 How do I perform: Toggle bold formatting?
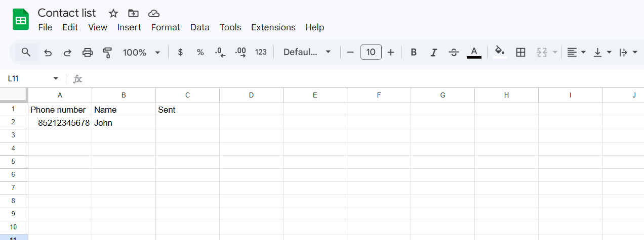click(414, 52)
